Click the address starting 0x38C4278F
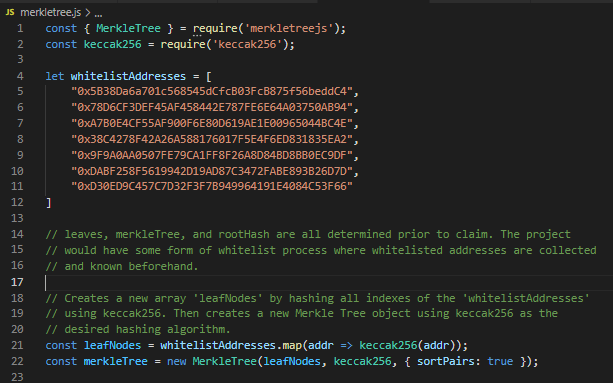 coord(212,140)
